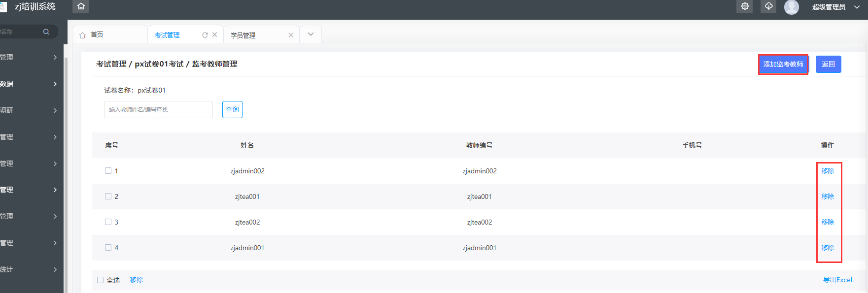Click the 试卷名称: px试卷01 label
Screen dimensions: 868x293
tap(135, 90)
